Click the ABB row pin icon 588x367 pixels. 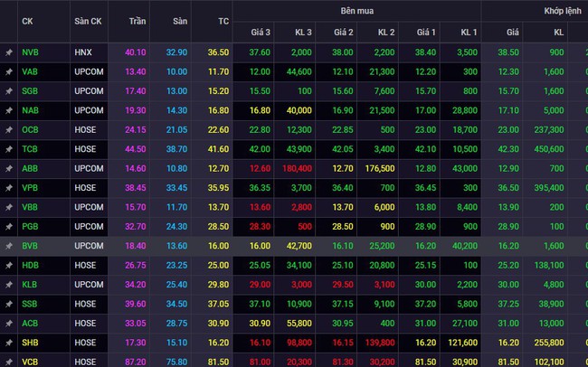[9, 169]
